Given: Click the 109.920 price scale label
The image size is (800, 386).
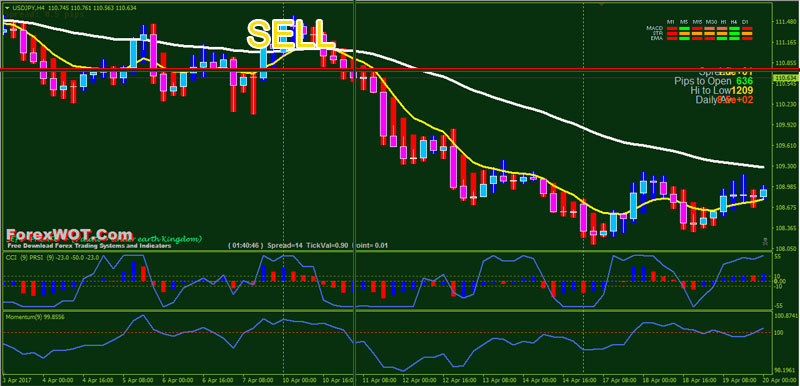Looking at the screenshot, I should (785, 125).
